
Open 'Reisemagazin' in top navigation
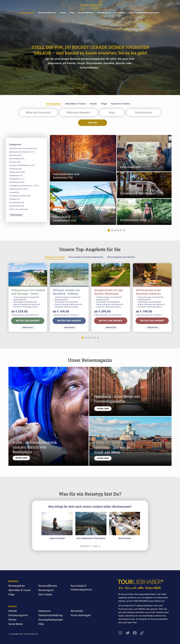pyautogui.click(x=104, y=13)
